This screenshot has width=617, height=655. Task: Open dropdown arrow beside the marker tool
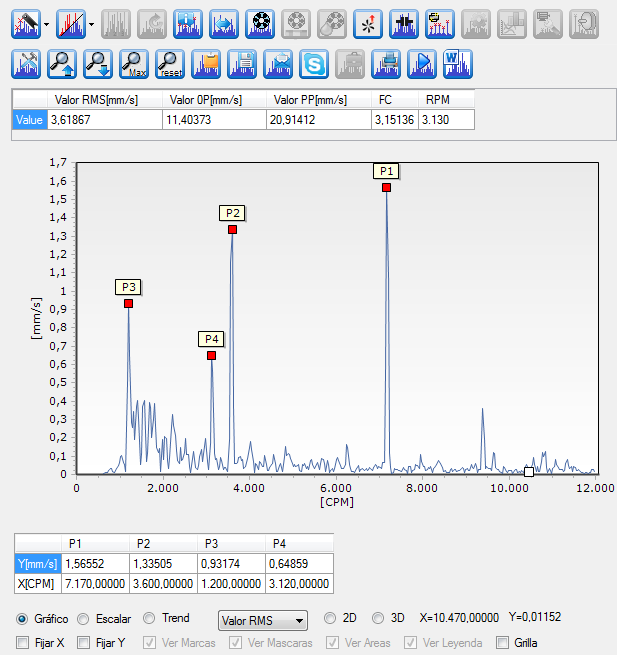(46, 24)
